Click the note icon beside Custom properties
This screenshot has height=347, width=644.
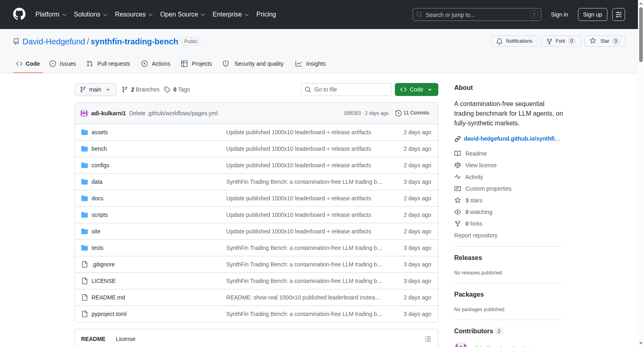458,189
